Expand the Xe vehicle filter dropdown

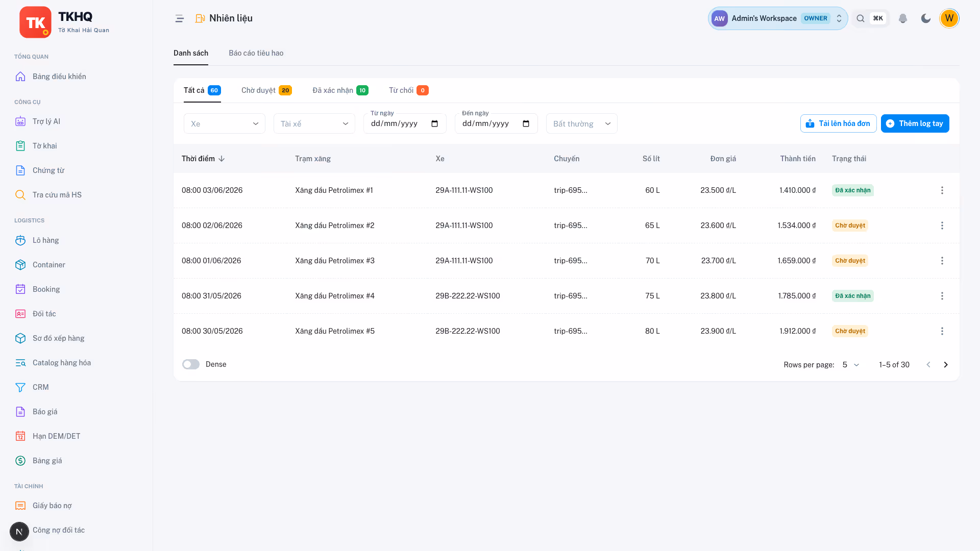point(225,123)
